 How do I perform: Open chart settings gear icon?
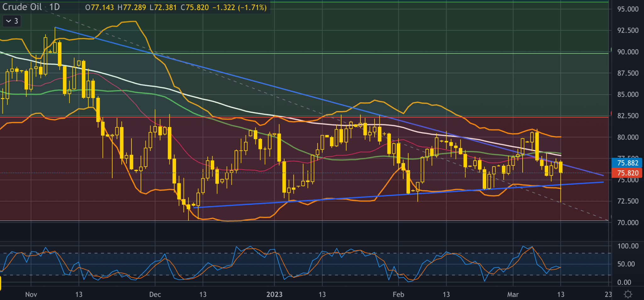[628, 294]
